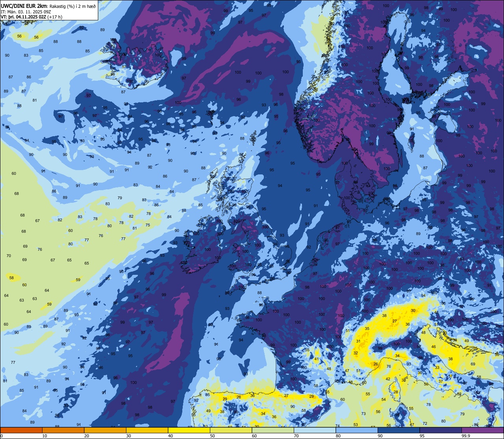Pick the amber 20–30 legend swatch

(105, 430)
